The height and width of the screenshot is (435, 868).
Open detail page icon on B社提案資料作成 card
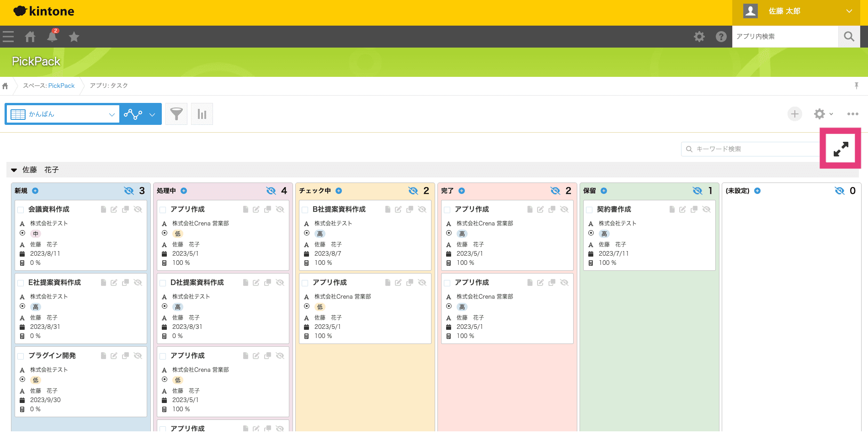tap(388, 209)
